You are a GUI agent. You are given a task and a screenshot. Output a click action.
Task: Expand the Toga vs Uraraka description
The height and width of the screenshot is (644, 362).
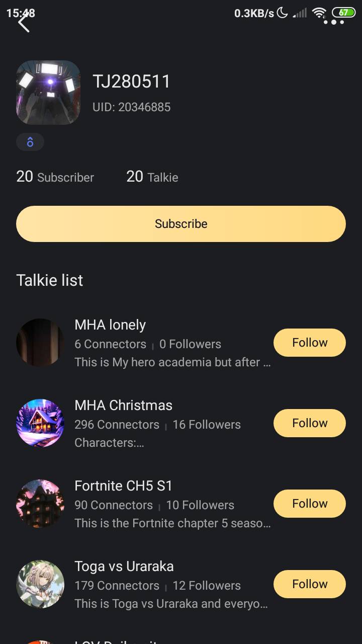pos(171,604)
